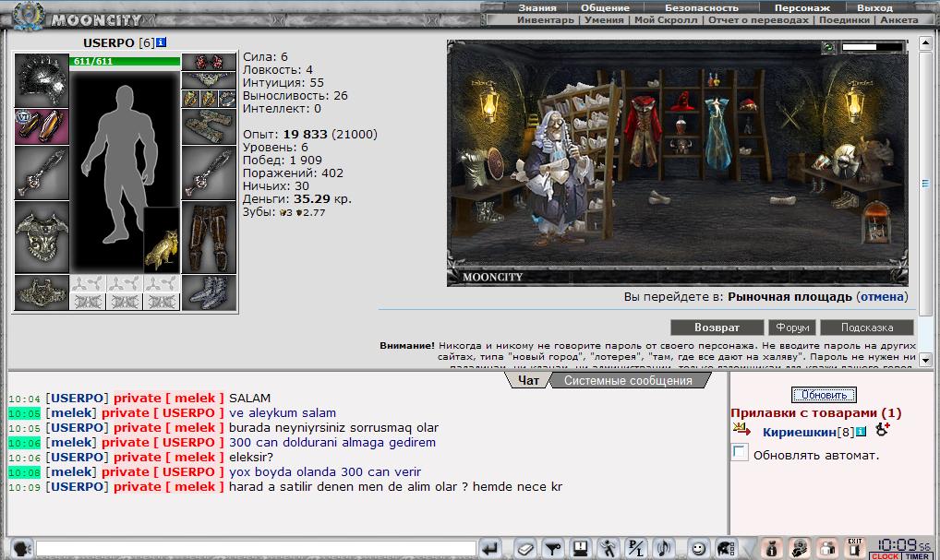940x560 pixels.
Task: Click the отмена link
Action: [x=882, y=296]
